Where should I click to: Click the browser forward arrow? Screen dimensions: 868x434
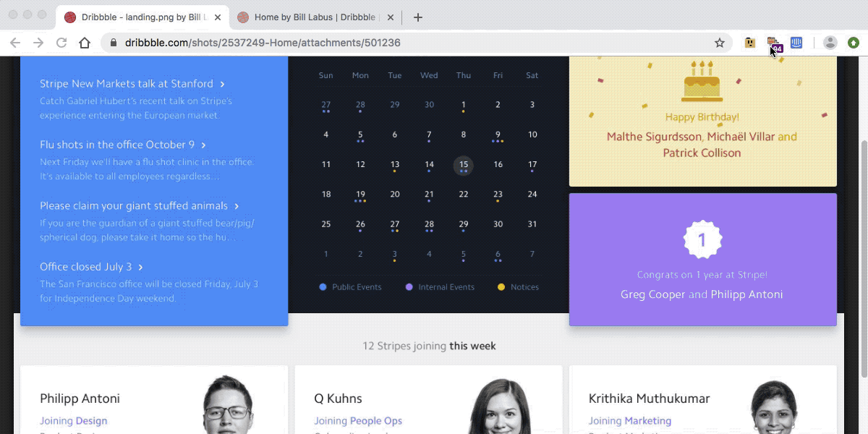click(38, 43)
